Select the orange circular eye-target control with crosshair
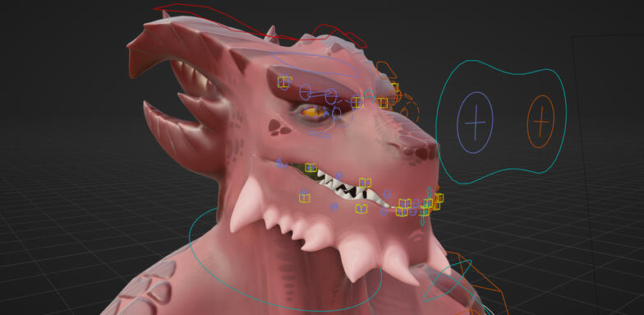Viewport: 644px width, 315px height. [540, 122]
